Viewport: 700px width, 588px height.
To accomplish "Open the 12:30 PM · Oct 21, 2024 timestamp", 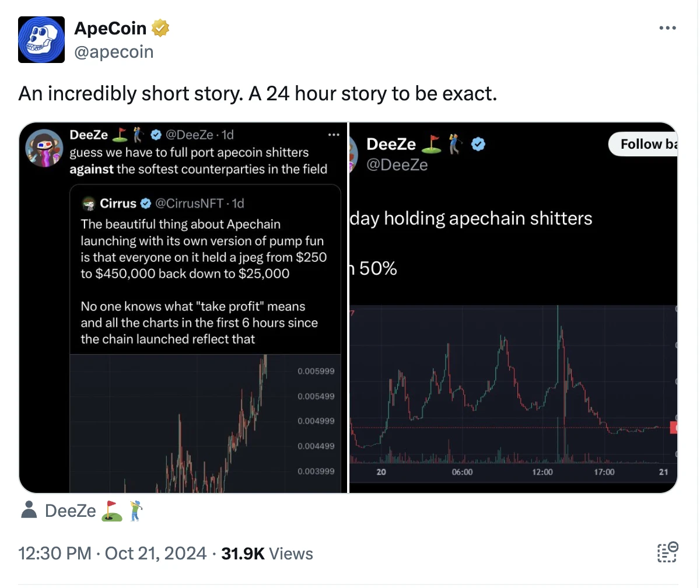I will (x=113, y=553).
